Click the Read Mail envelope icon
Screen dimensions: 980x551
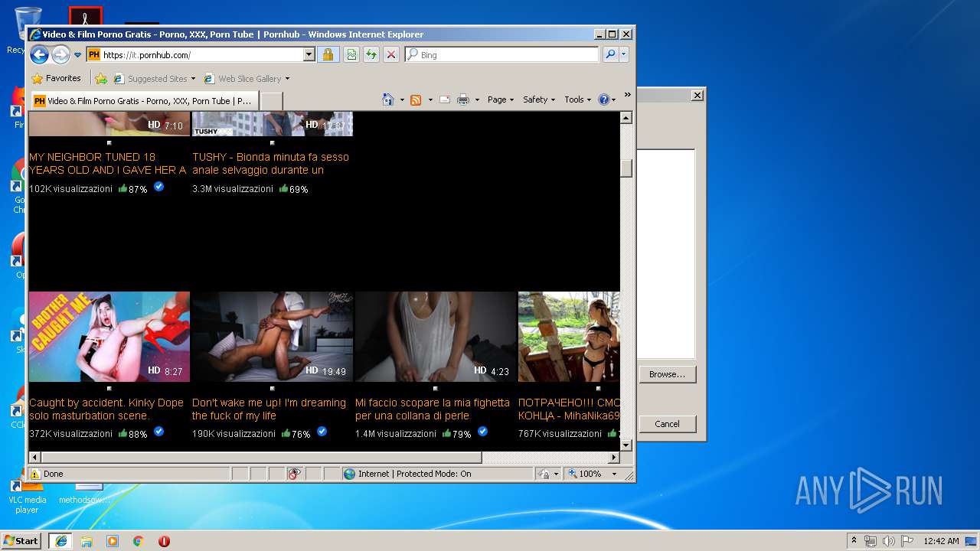click(x=444, y=99)
